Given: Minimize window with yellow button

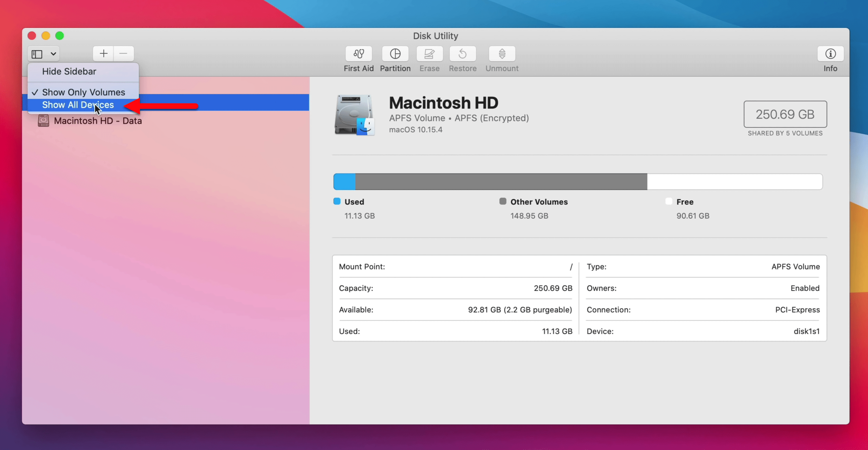Looking at the screenshot, I should (46, 35).
